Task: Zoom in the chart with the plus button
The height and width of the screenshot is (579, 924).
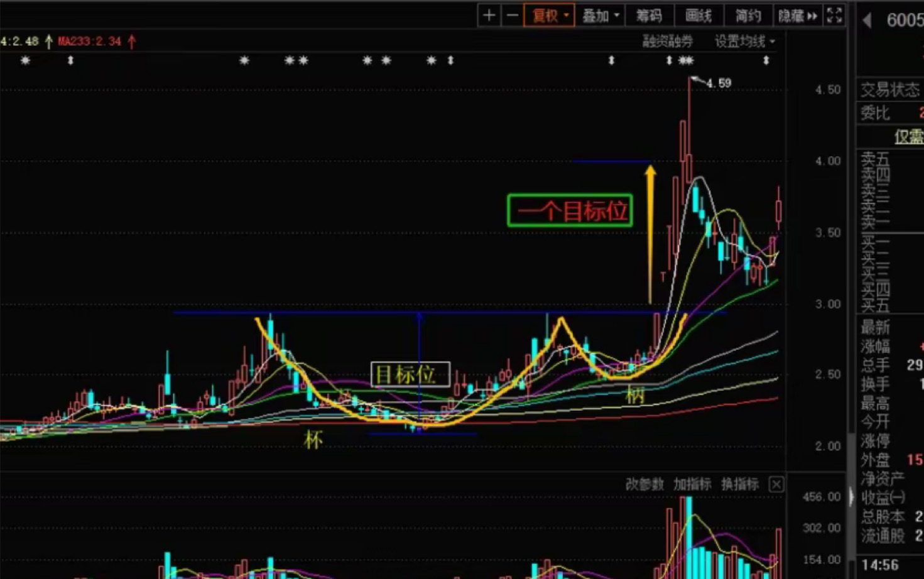Action: coord(489,16)
